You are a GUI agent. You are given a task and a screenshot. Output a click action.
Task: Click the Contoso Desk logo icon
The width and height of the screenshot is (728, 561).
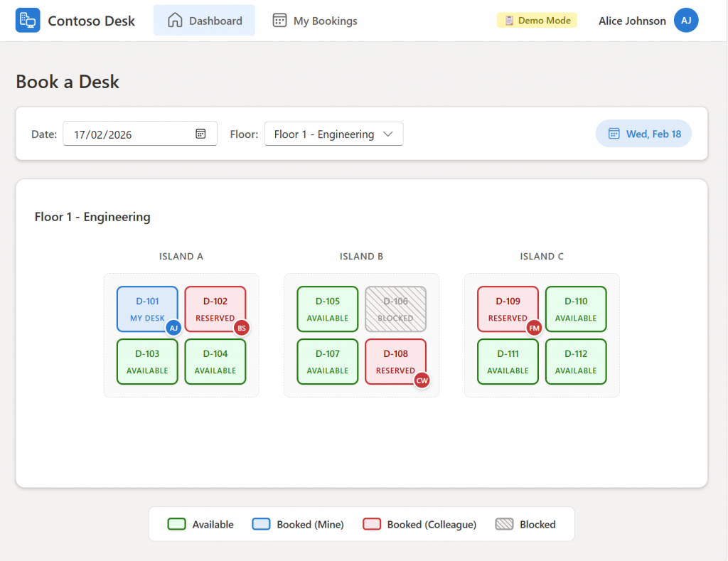[x=28, y=21]
